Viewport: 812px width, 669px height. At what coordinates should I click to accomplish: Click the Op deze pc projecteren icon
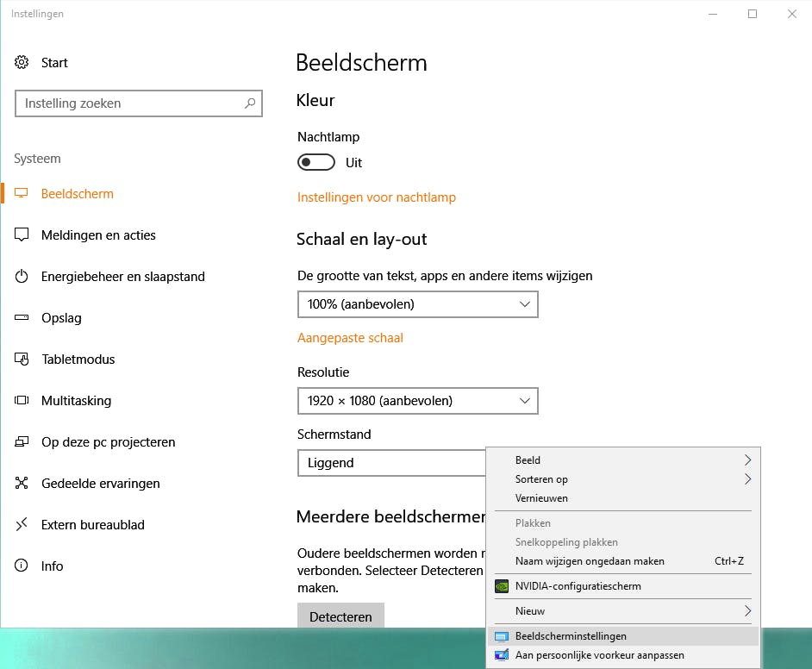pyautogui.click(x=22, y=441)
